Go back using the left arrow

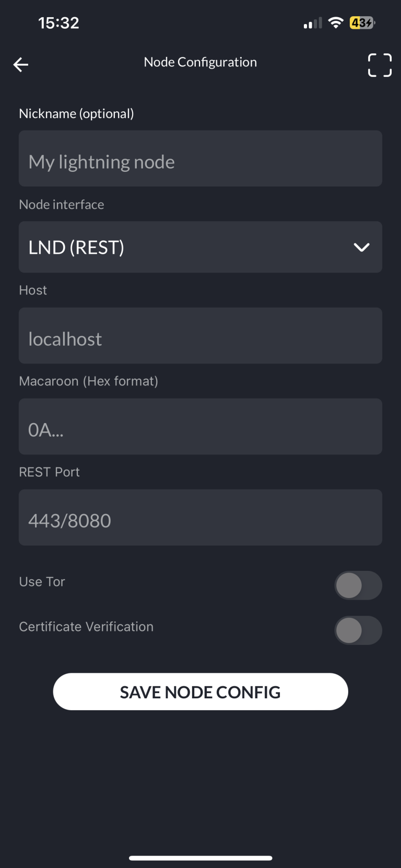point(21,65)
